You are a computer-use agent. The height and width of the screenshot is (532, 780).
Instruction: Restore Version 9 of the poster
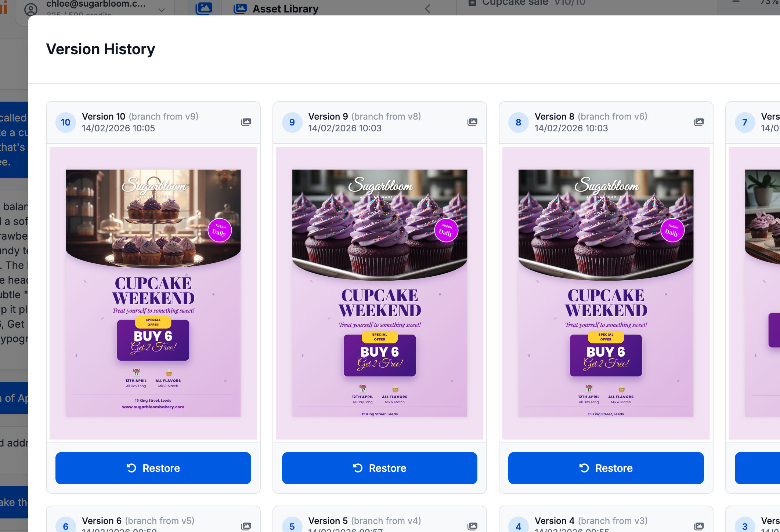(379, 468)
